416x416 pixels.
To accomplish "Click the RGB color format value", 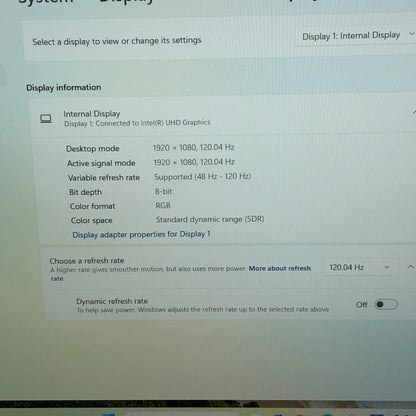I will point(163,205).
